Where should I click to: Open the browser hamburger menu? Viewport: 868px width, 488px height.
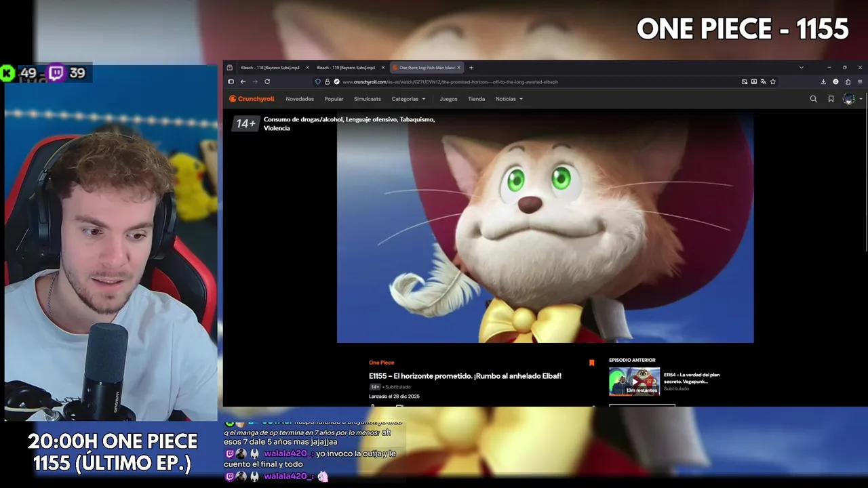(x=860, y=82)
